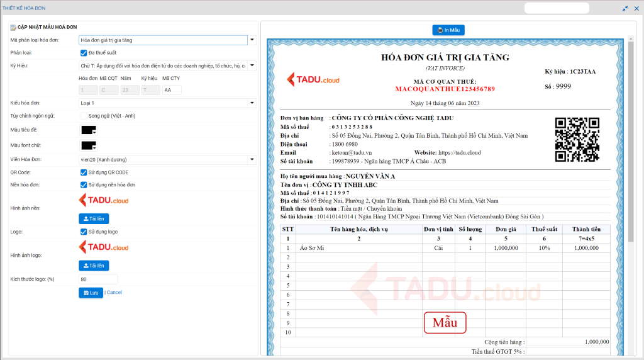Click the Hình ảnh nền TADU thumbnail
The width and height of the screenshot is (644, 360).
coord(104,200)
